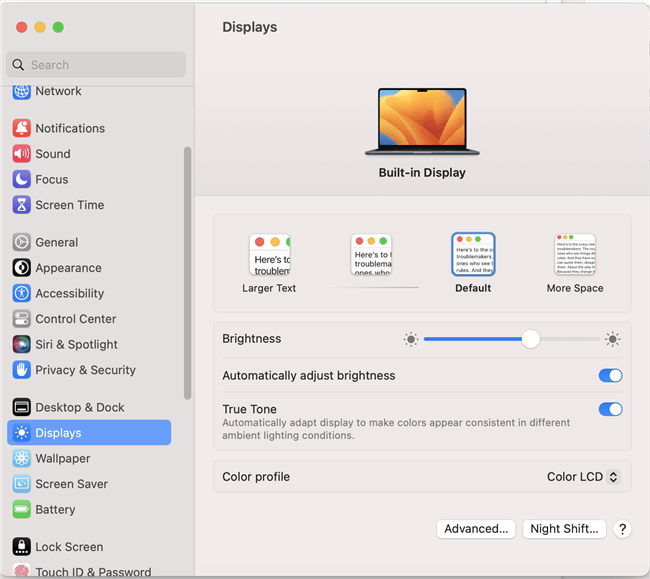Screen dimensions: 650x579
Task: Click the help question mark button
Action: click(621, 529)
